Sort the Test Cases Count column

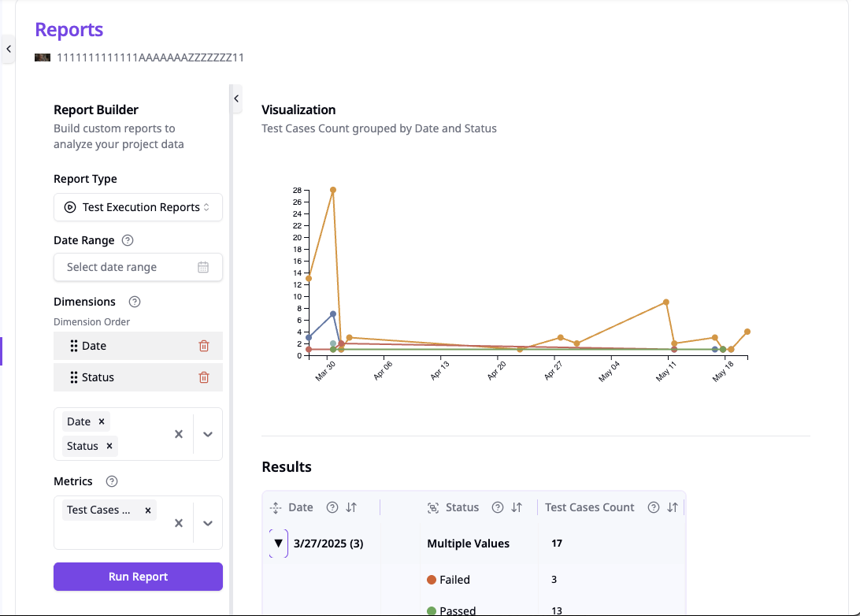(x=674, y=507)
